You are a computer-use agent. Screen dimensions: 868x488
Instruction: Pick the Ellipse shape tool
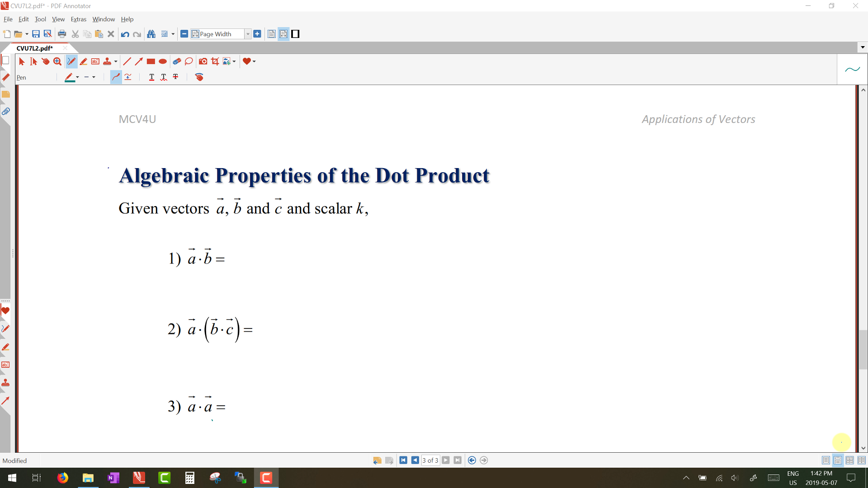[163, 61]
